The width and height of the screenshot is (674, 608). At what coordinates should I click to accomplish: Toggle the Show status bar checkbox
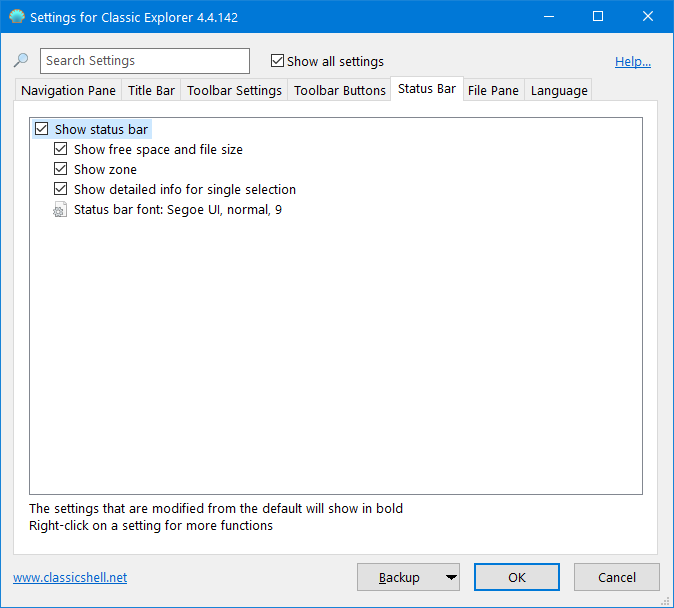pyautogui.click(x=42, y=129)
